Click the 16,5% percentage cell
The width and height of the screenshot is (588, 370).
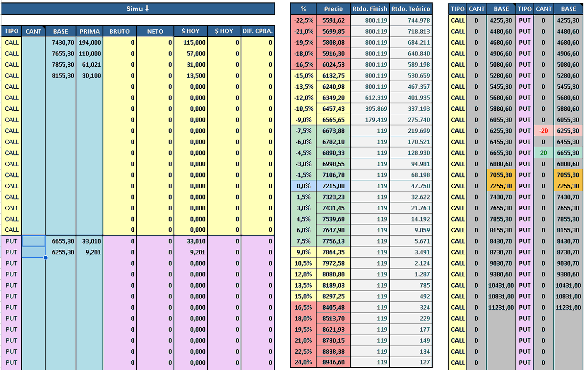303,307
